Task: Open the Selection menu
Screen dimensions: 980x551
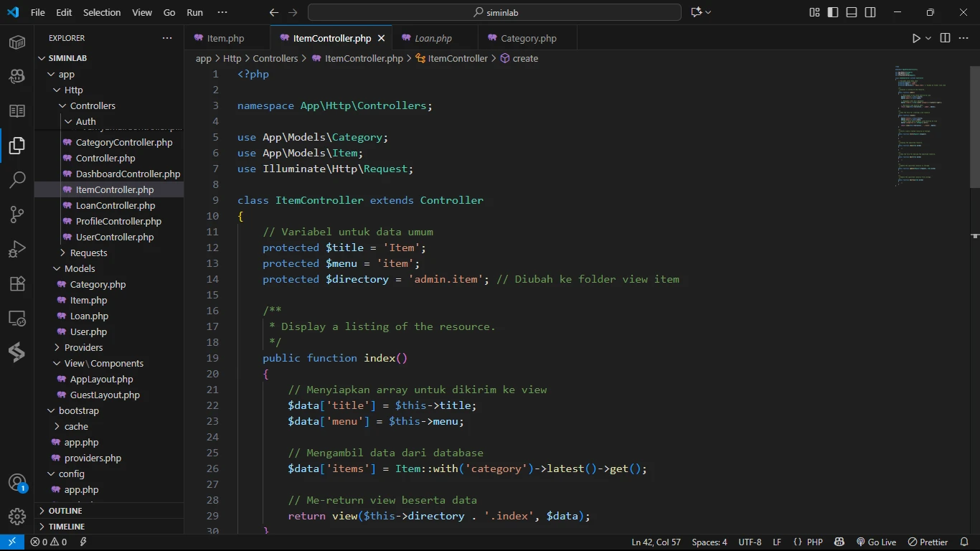Action: [x=102, y=12]
